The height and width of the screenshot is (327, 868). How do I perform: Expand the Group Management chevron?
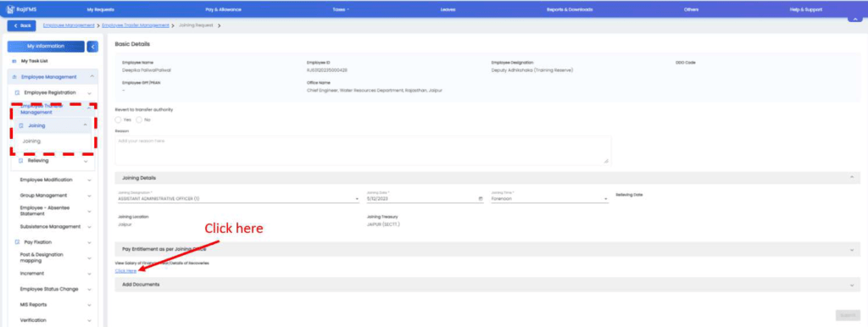coord(89,196)
